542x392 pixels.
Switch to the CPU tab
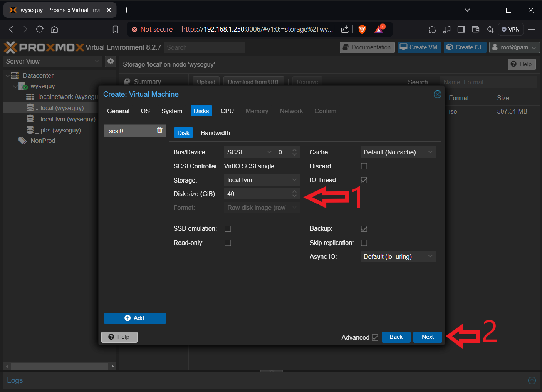[227, 111]
